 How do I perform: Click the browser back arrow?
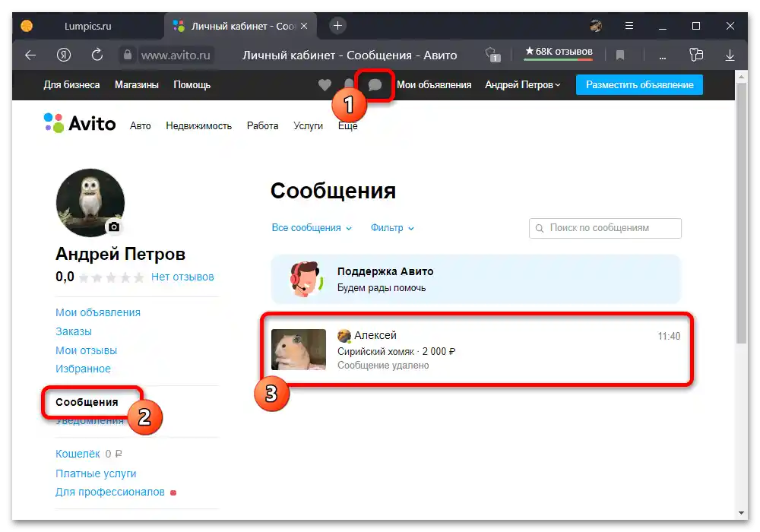(30, 55)
